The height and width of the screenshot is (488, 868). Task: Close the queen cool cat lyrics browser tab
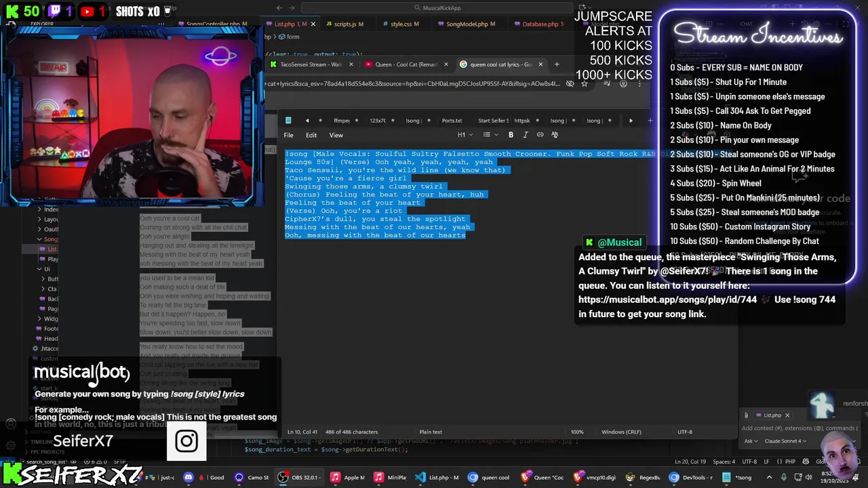(x=540, y=64)
